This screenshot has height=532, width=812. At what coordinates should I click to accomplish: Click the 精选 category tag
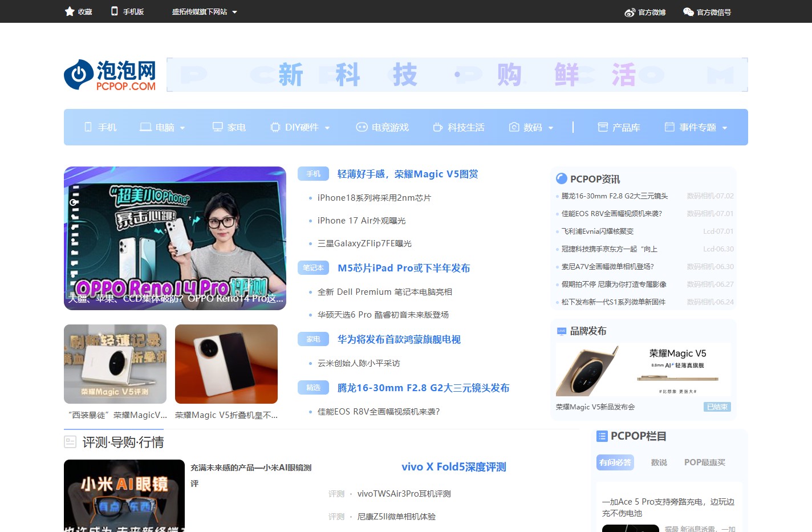click(314, 388)
